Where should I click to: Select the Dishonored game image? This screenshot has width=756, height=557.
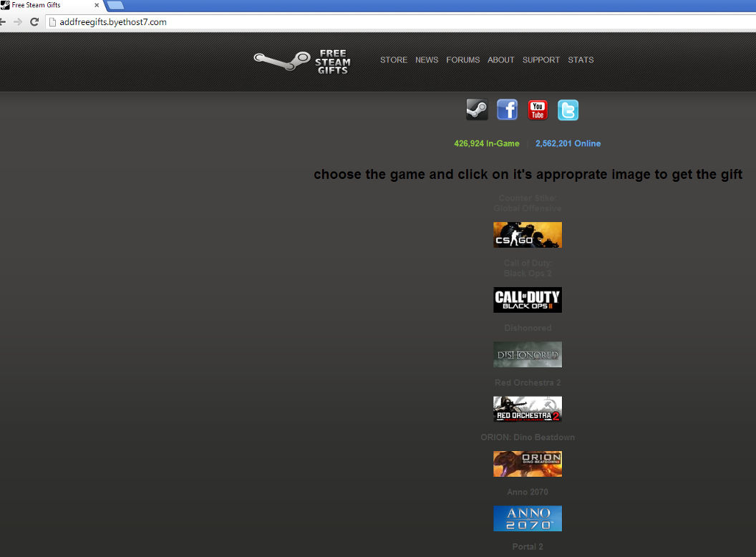[528, 354]
